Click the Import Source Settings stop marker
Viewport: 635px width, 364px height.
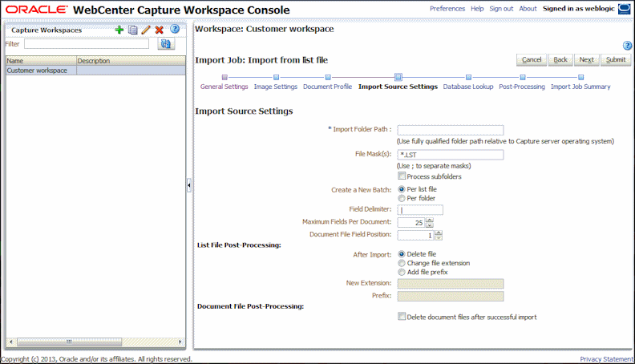(x=398, y=77)
